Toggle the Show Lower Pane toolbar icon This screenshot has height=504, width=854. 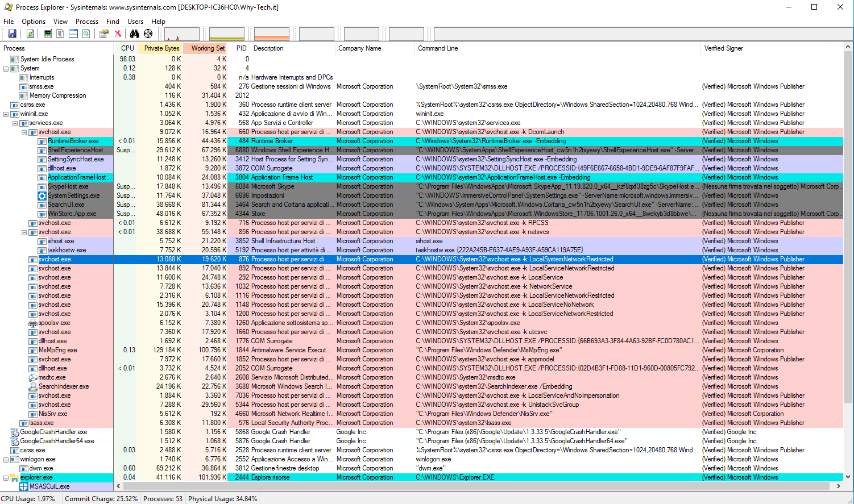pyautogui.click(x=73, y=34)
